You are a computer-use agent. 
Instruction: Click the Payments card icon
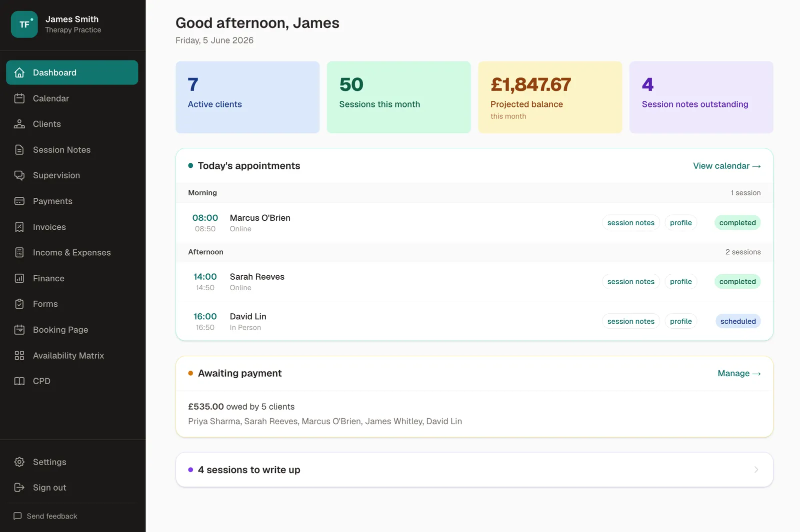pos(19,201)
